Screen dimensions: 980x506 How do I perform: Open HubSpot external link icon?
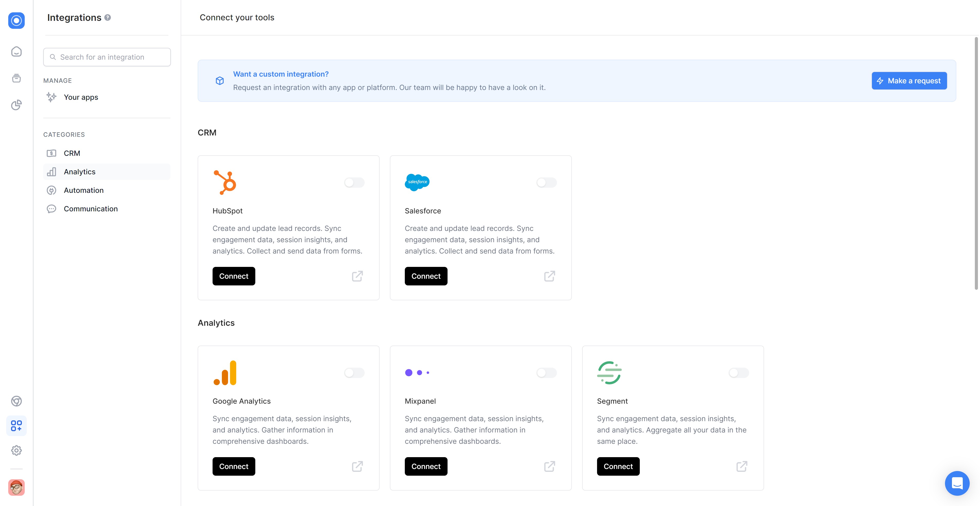[357, 276]
